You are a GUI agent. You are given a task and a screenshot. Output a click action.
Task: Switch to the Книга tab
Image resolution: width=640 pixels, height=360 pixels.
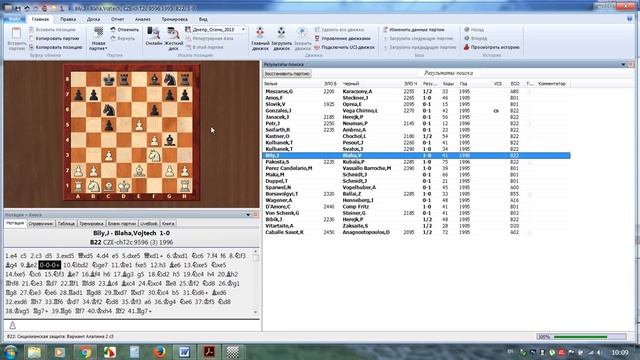tap(168, 224)
